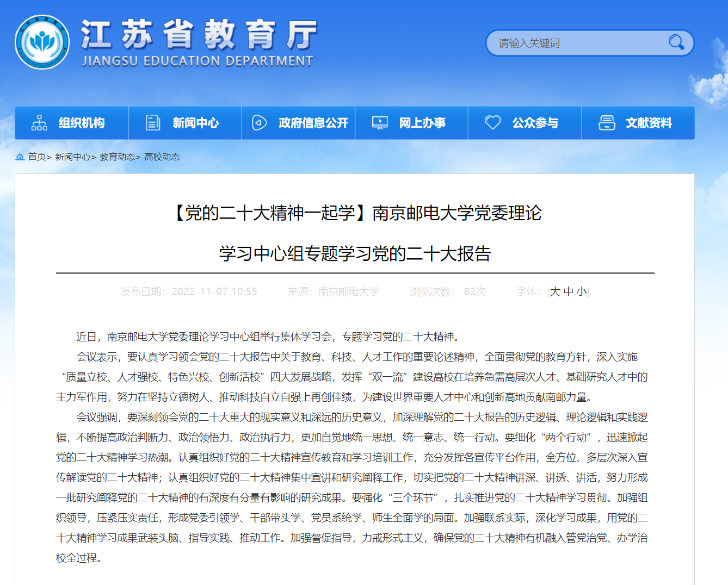Set font size to 大 (large)
This screenshot has width=728, height=585.
pyautogui.click(x=555, y=292)
